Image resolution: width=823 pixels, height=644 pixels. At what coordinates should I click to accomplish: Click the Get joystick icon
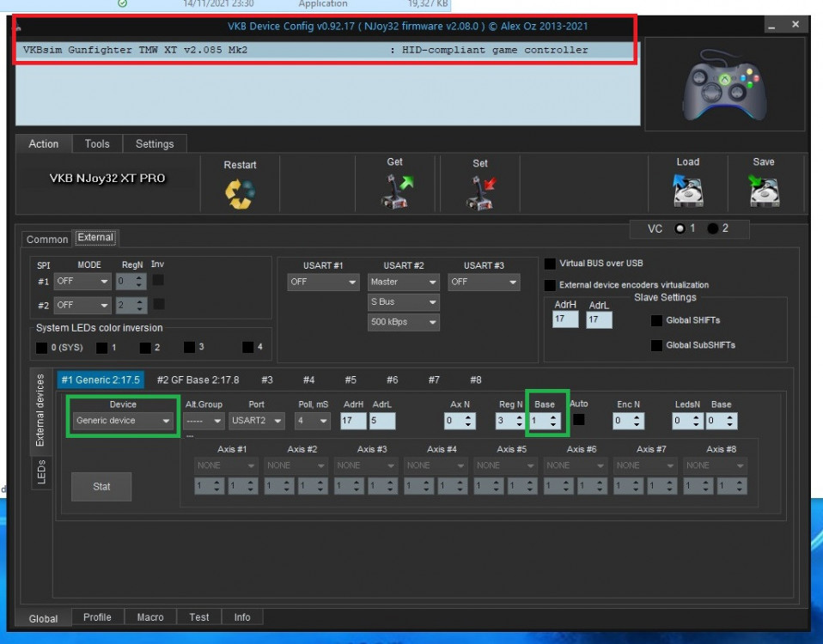point(395,192)
